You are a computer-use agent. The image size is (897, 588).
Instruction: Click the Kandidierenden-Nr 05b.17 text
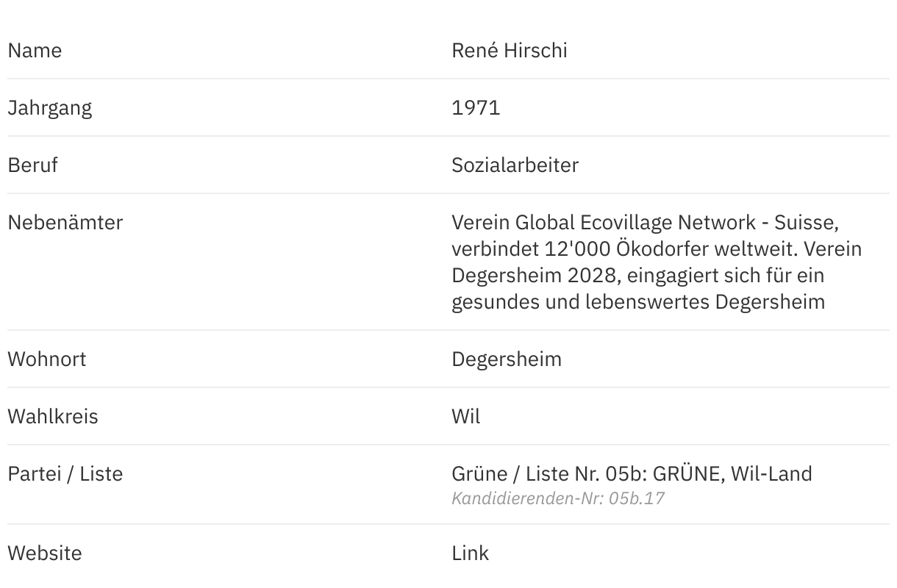[557, 498]
